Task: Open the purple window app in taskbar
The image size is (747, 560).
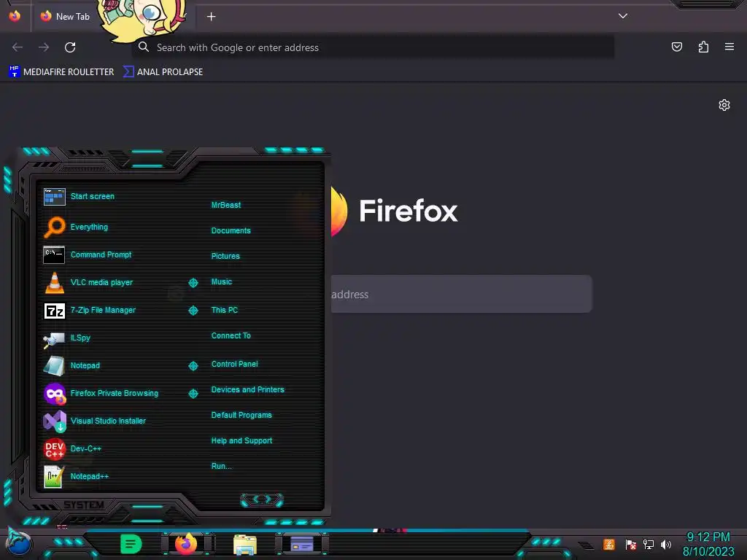Action: click(302, 544)
